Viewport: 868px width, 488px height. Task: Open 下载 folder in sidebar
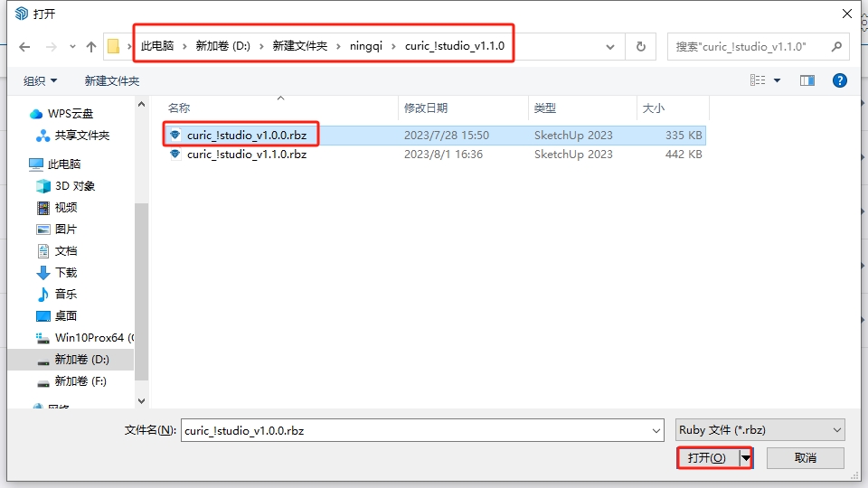66,272
